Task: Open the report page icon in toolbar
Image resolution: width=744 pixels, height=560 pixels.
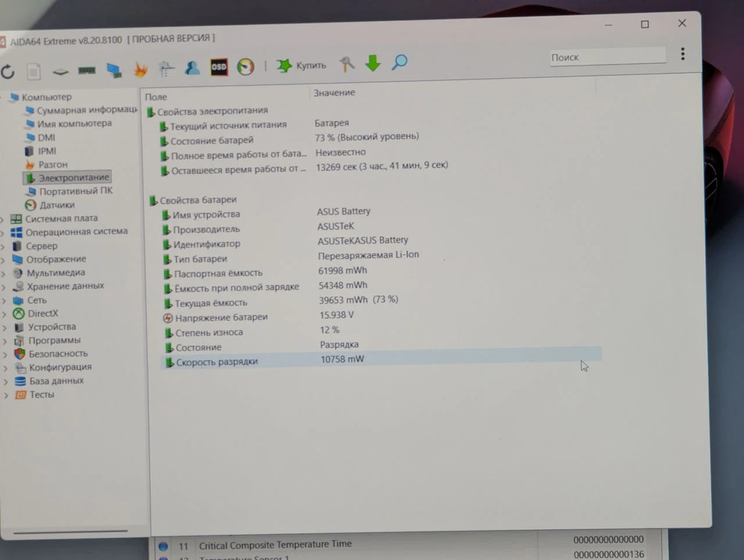Action: tap(34, 71)
